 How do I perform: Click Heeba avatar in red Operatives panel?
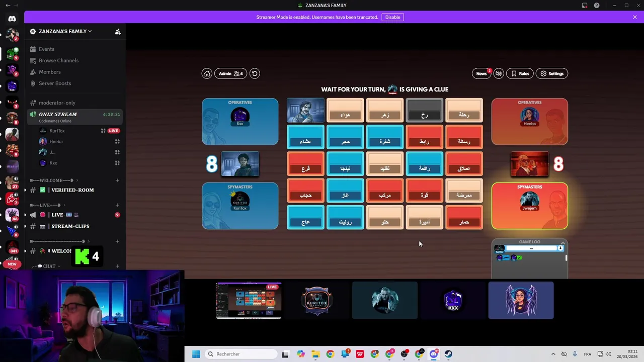pos(530,116)
